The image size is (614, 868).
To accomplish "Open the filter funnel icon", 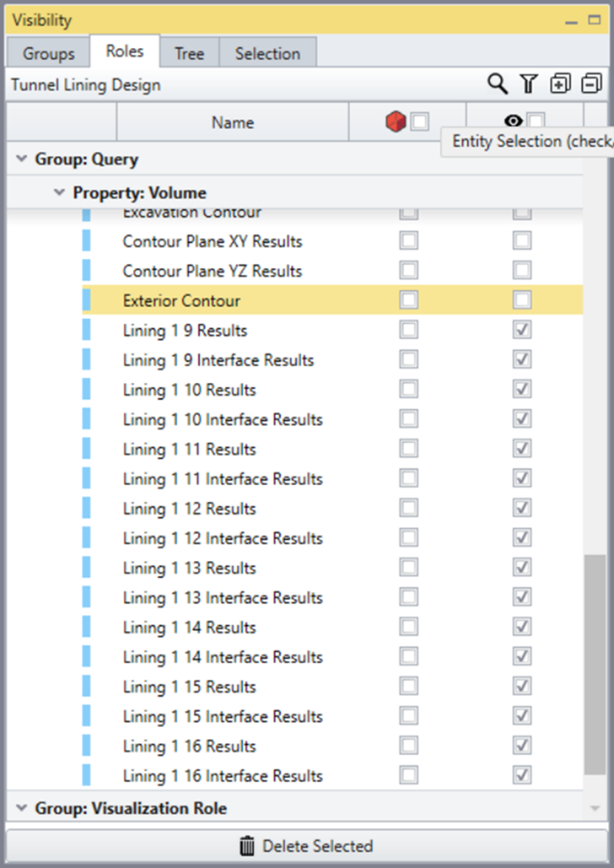I will (x=528, y=84).
